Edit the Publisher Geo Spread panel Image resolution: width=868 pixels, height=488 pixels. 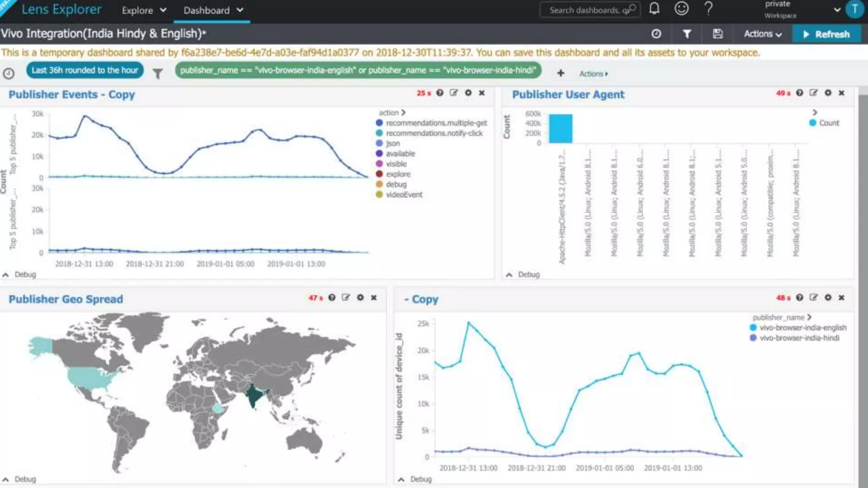pyautogui.click(x=346, y=297)
